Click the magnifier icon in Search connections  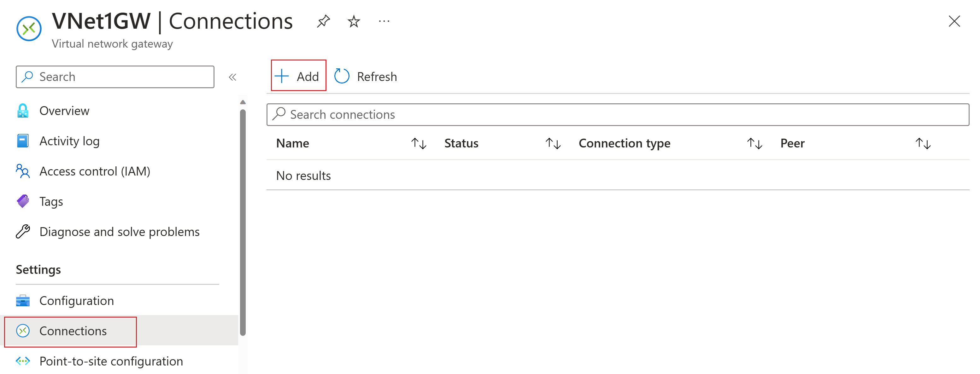coord(279,114)
